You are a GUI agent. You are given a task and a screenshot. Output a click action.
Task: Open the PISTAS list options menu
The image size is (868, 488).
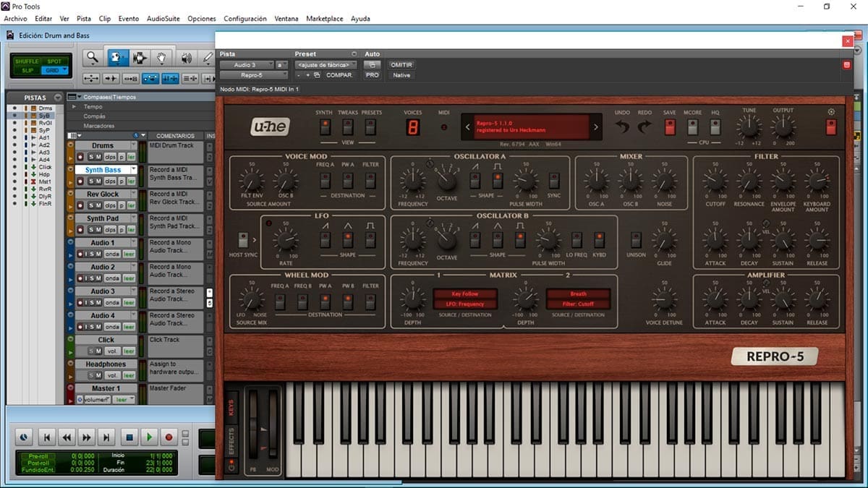(x=57, y=97)
